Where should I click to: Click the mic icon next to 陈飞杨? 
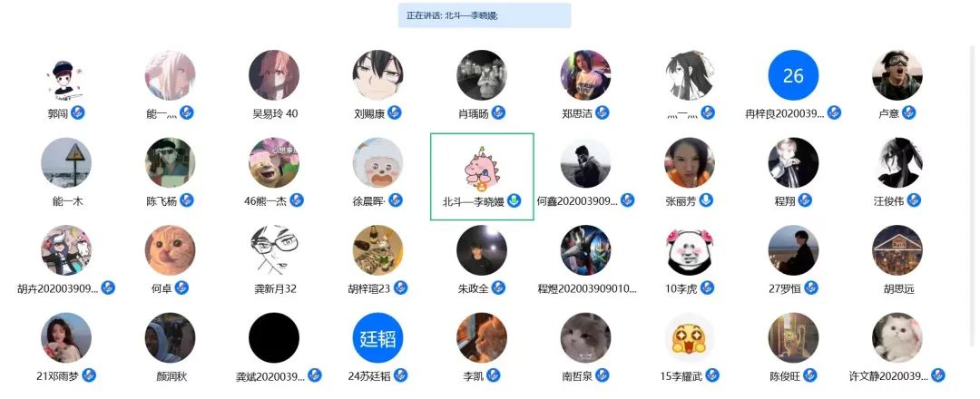point(186,200)
